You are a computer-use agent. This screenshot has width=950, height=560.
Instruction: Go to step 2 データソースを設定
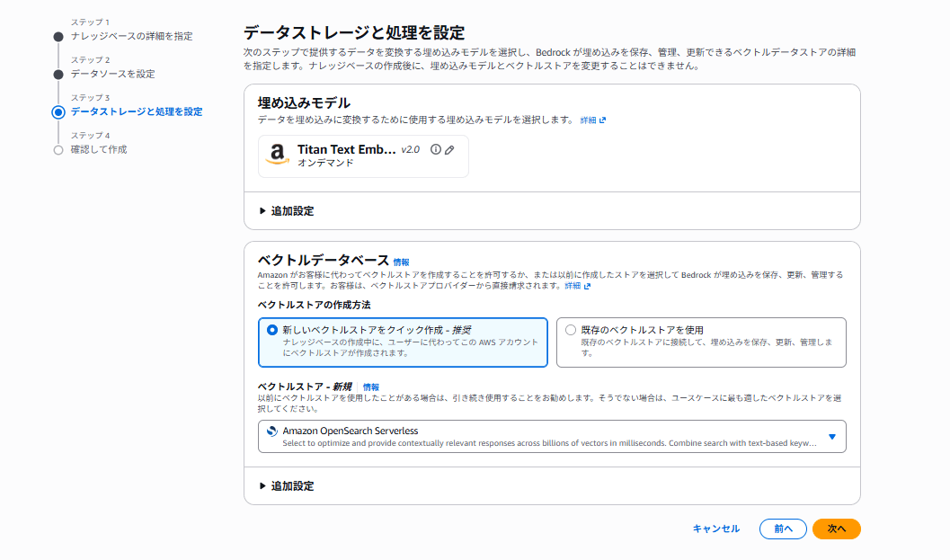click(x=112, y=74)
